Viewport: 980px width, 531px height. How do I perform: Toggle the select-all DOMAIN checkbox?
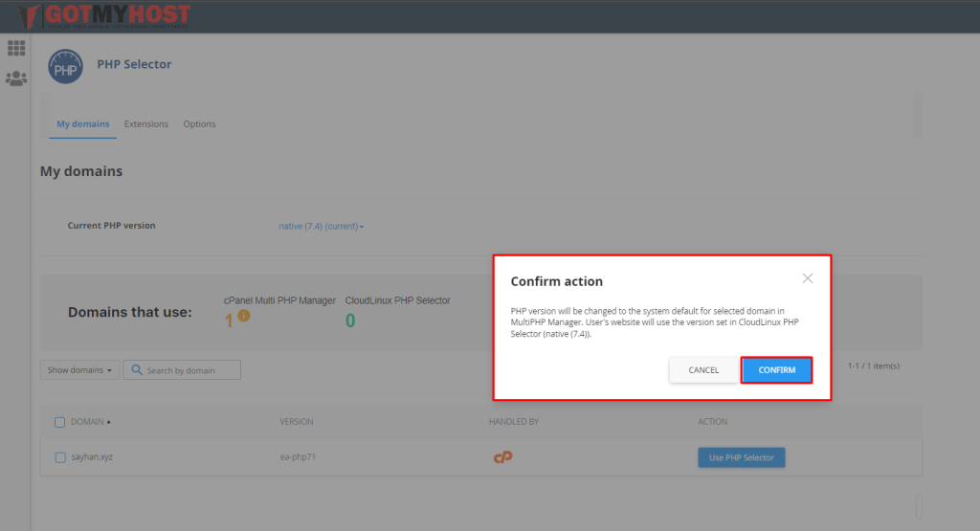60,422
